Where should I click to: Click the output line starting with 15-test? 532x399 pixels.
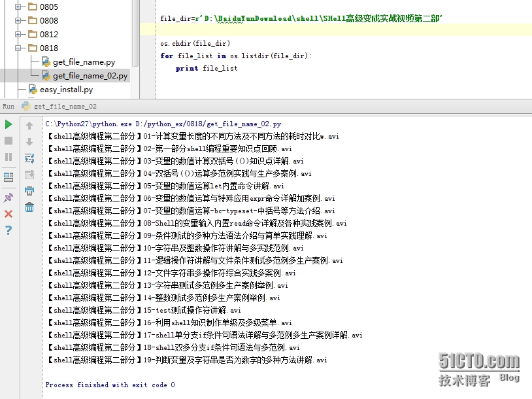[x=143, y=311]
